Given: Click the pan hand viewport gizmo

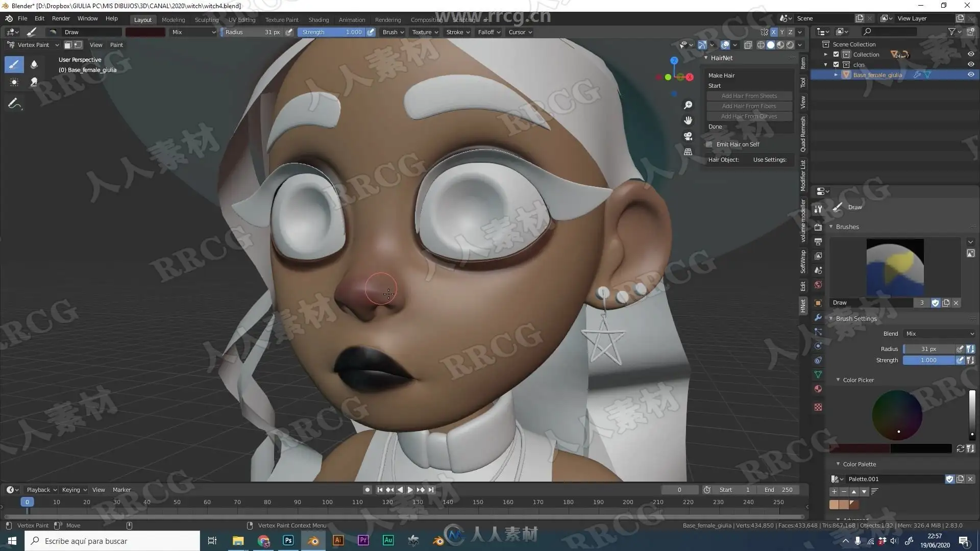Looking at the screenshot, I should coord(688,120).
